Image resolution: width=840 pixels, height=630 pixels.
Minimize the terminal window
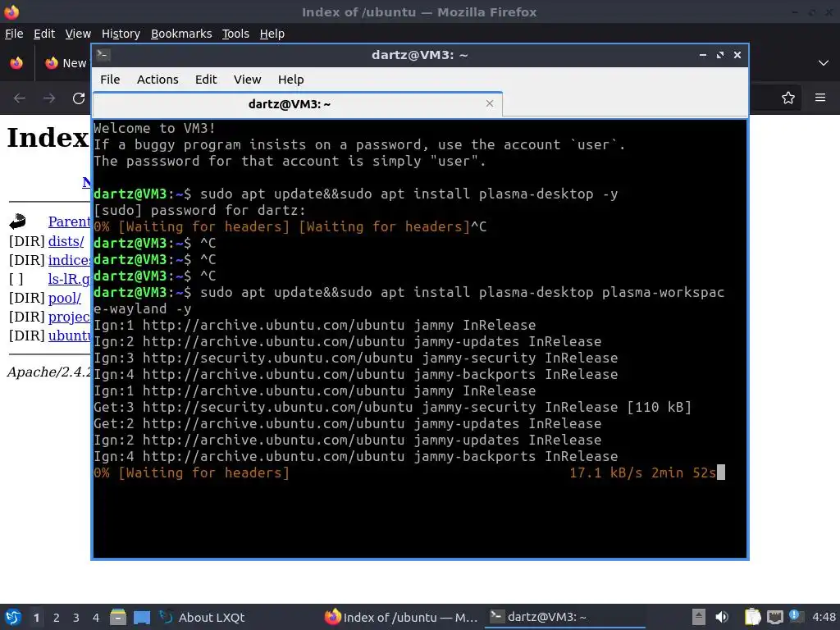click(x=703, y=55)
